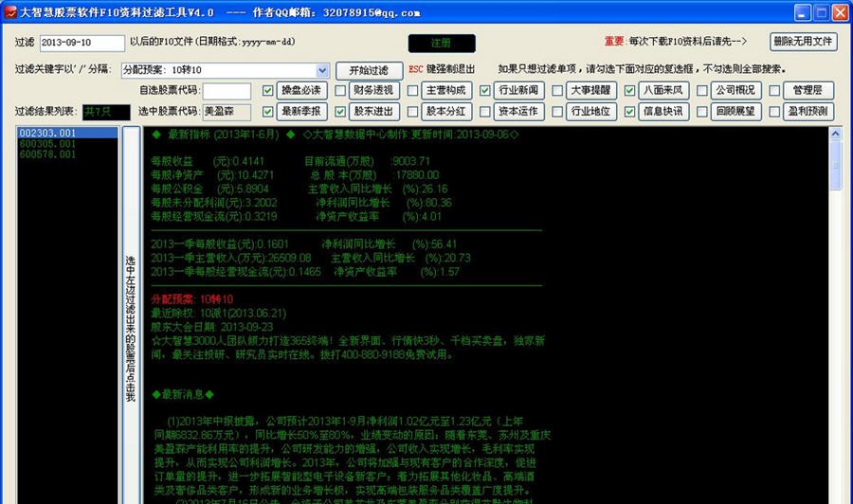The image size is (853, 504).
Task: Uncheck the 八面来风 checkbox
Action: (x=629, y=90)
